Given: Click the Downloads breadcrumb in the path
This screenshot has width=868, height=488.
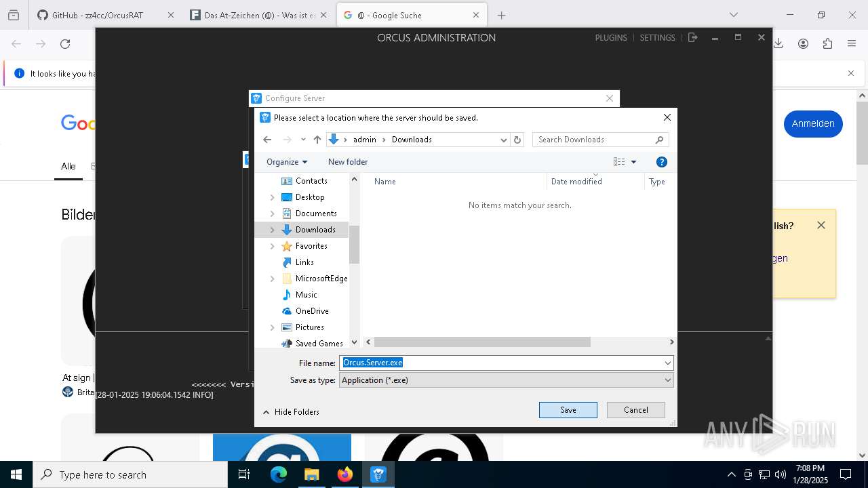Looking at the screenshot, I should click(x=412, y=140).
